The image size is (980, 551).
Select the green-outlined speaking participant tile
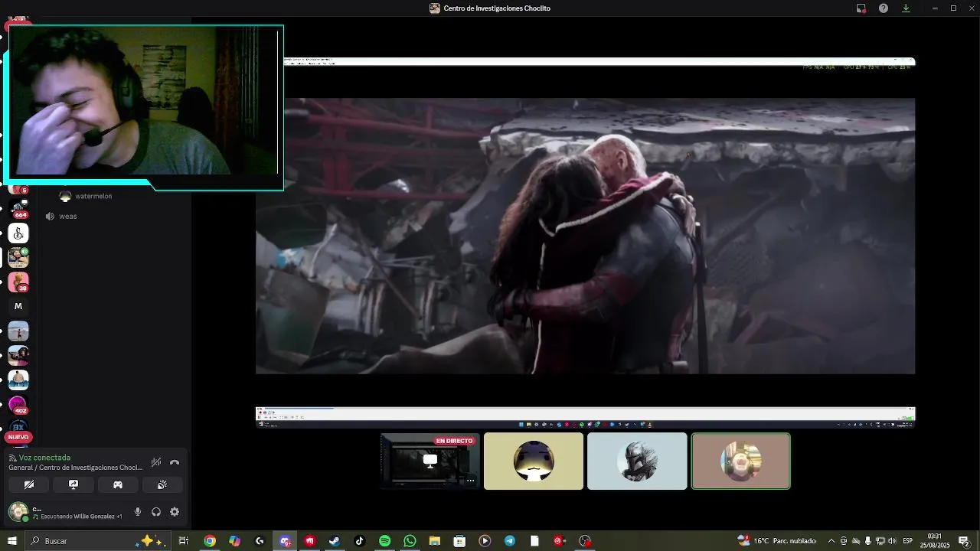coord(740,461)
